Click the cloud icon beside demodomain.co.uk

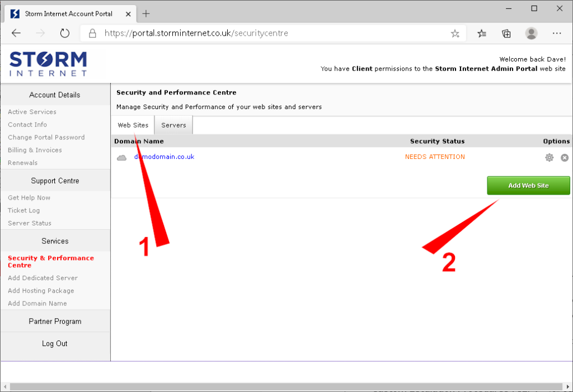click(x=121, y=158)
